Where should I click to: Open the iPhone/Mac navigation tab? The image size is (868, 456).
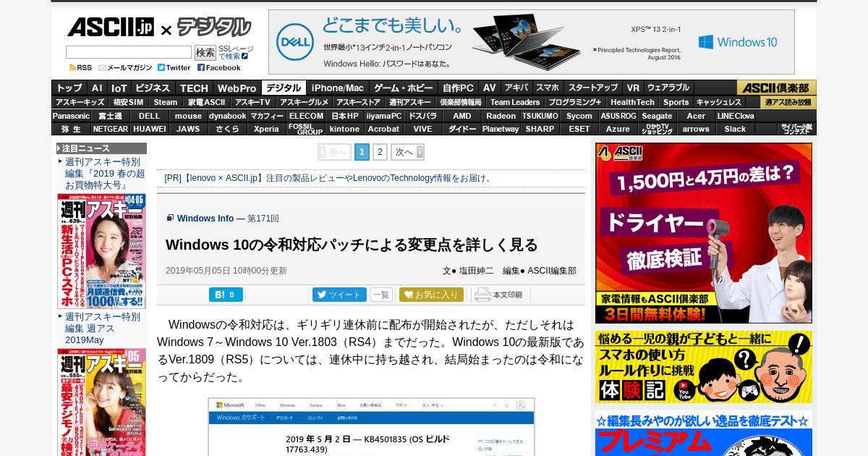[338, 88]
